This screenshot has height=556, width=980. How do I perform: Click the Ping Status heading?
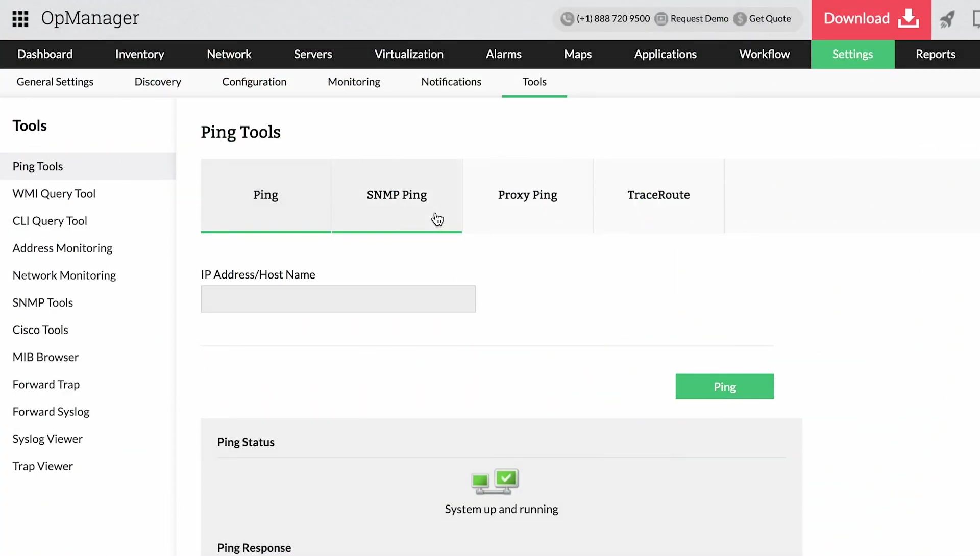[246, 442]
